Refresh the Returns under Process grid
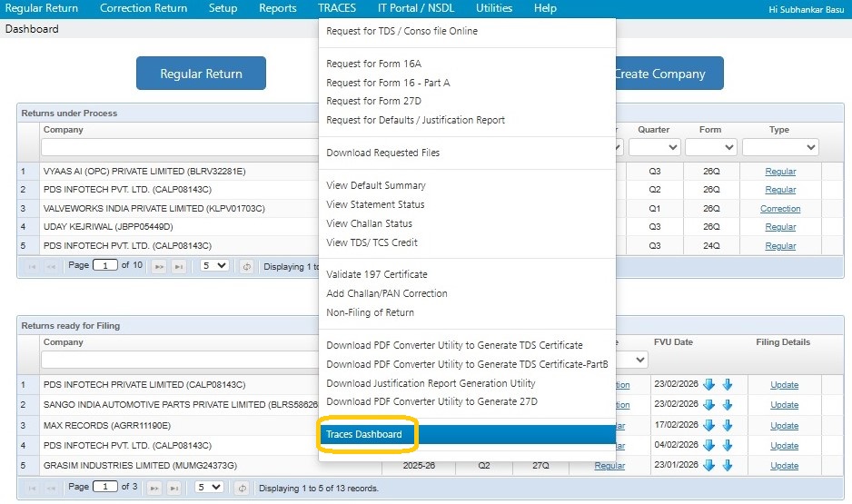This screenshot has width=852, height=504. [246, 266]
